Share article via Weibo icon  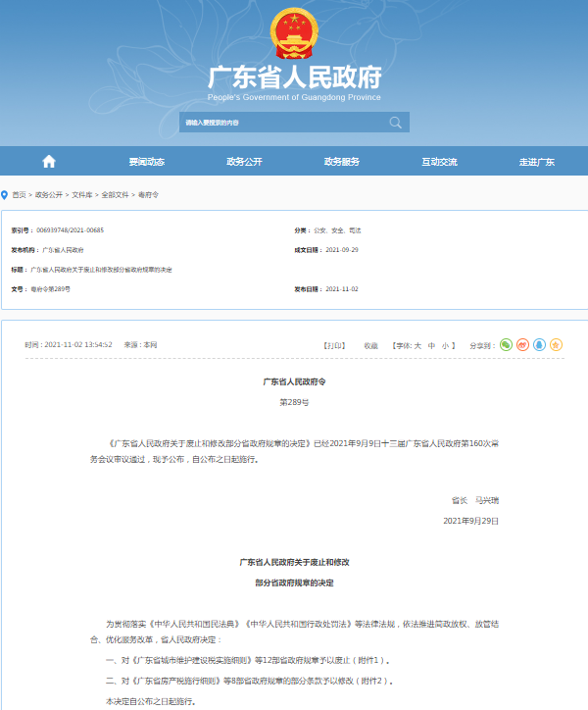tap(522, 345)
